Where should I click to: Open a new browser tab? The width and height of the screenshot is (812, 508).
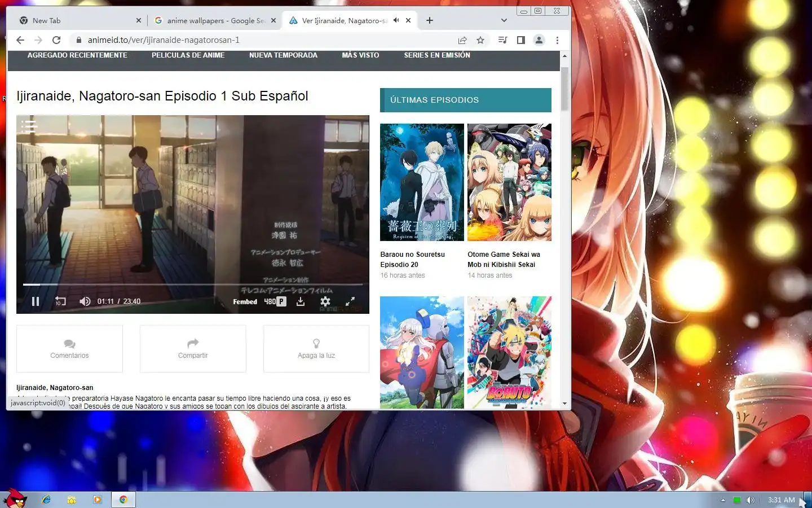[430, 20]
